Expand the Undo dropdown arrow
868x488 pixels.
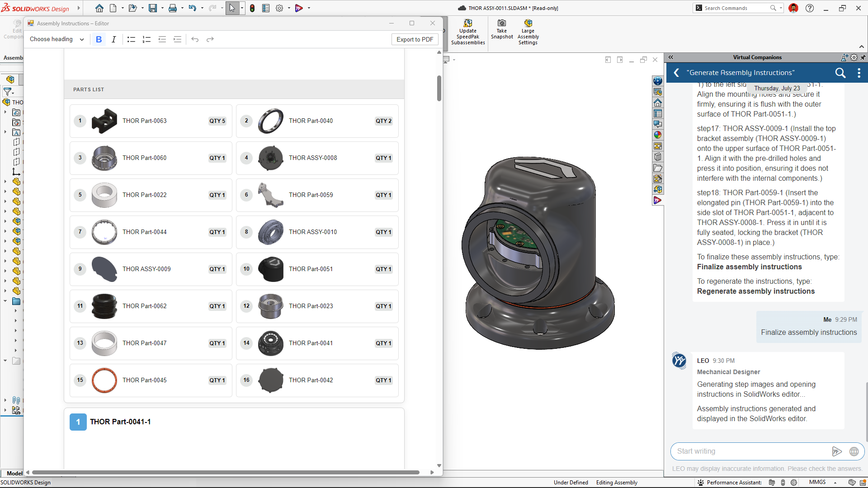pos(202,8)
